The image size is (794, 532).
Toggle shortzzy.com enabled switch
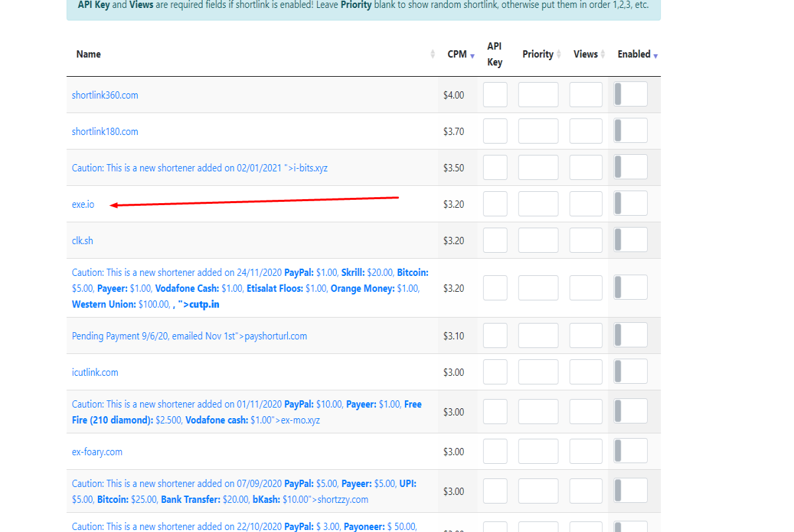[x=631, y=491]
